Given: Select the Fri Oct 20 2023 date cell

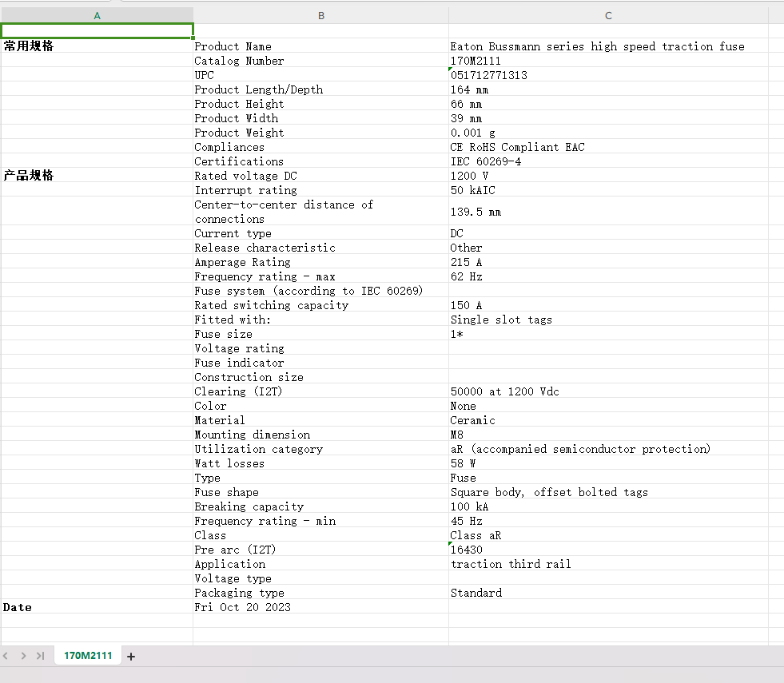Looking at the screenshot, I should pyautogui.click(x=321, y=607).
